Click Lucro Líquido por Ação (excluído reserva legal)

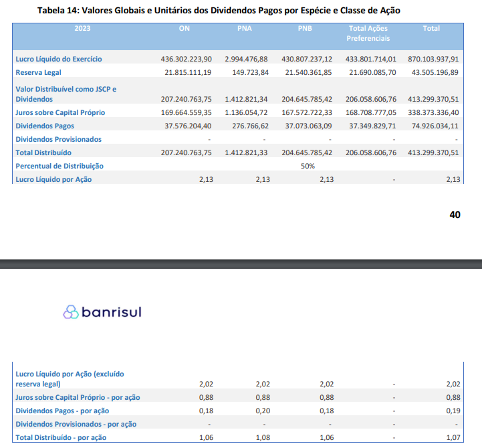click(x=70, y=379)
